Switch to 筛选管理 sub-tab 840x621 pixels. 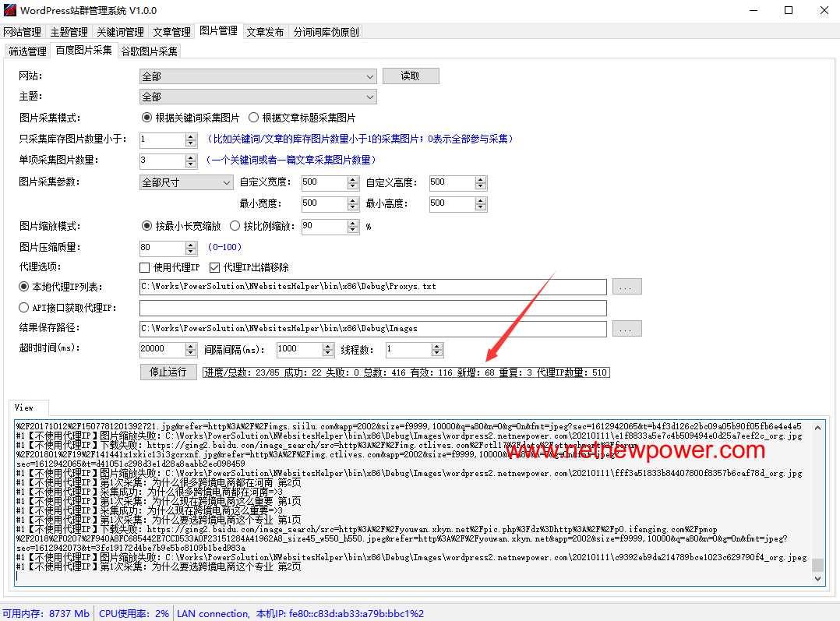pos(28,51)
